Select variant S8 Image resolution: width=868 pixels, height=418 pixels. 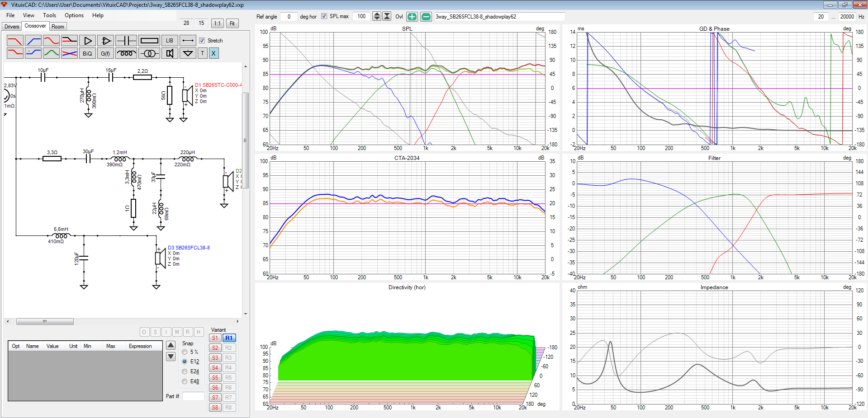(x=215, y=408)
